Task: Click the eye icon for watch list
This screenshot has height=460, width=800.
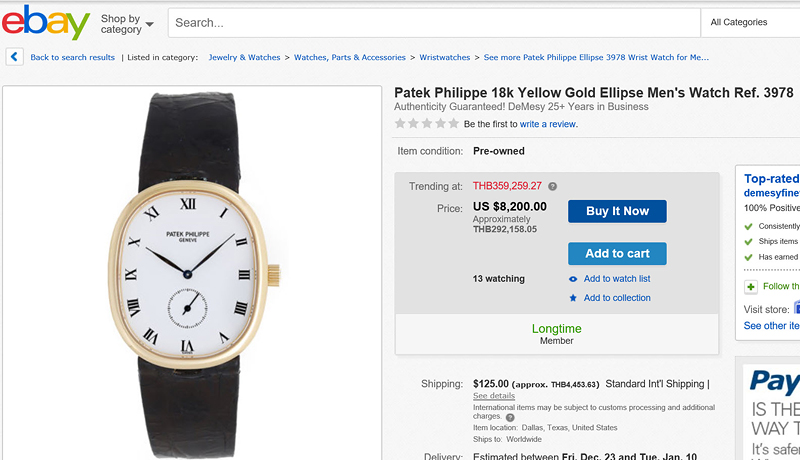Action: point(573,279)
